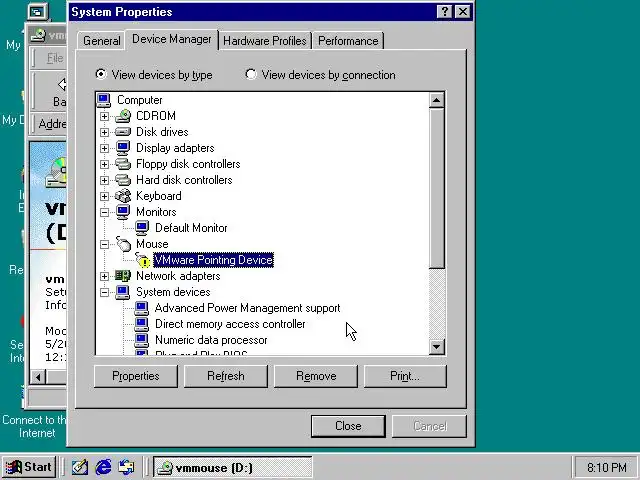The width and height of the screenshot is (640, 480).
Task: Open File menu in vmmouse window
Action: 55,58
